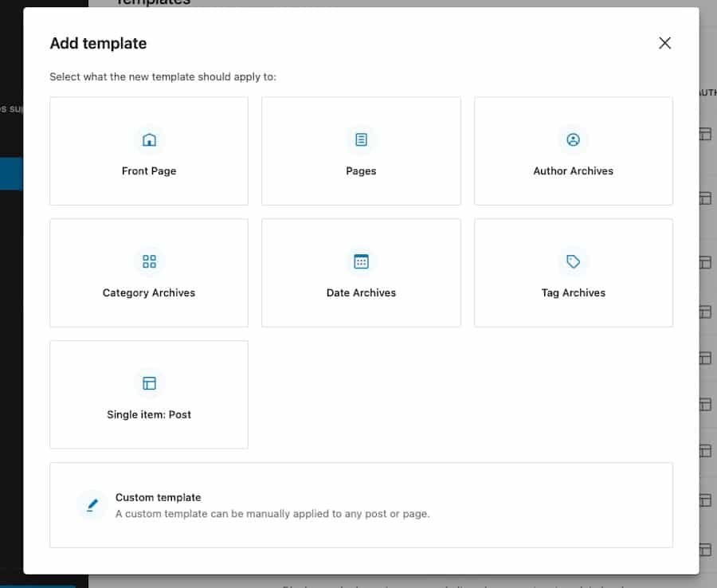Image resolution: width=717 pixels, height=588 pixels.
Task: Click the Author Archives person icon
Action: click(x=573, y=140)
